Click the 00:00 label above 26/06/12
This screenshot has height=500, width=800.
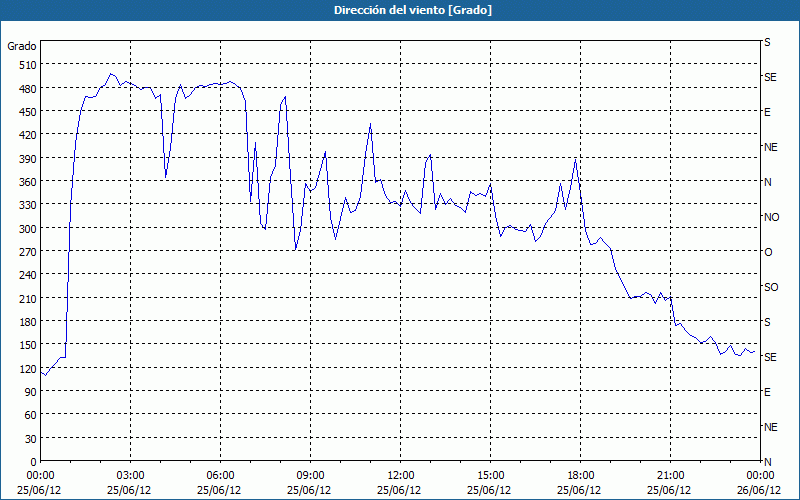coord(760,476)
